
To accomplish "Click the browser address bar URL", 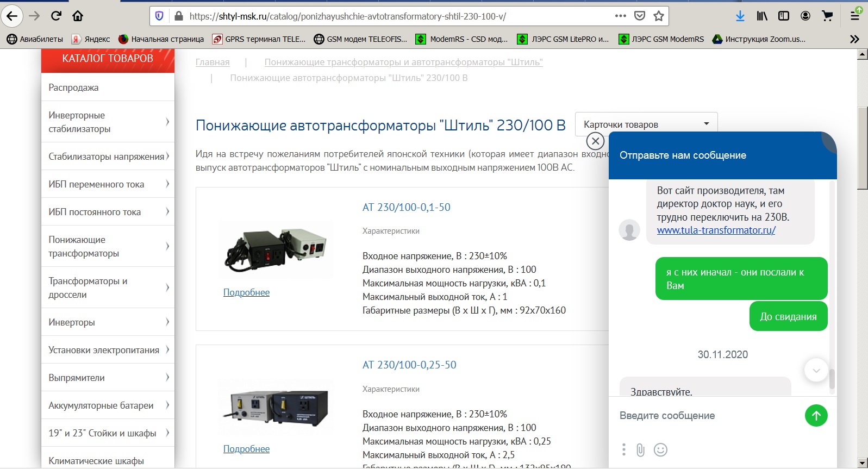I will 348,16.
